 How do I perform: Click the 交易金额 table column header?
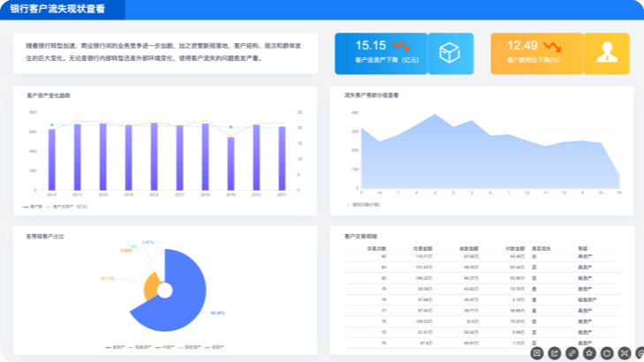tap(422, 249)
